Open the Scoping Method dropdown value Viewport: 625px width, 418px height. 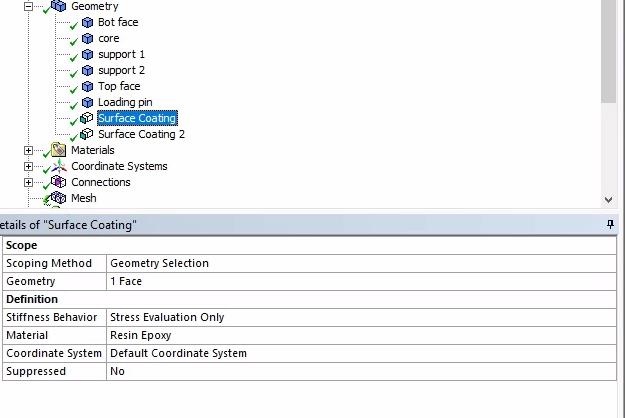tap(361, 263)
